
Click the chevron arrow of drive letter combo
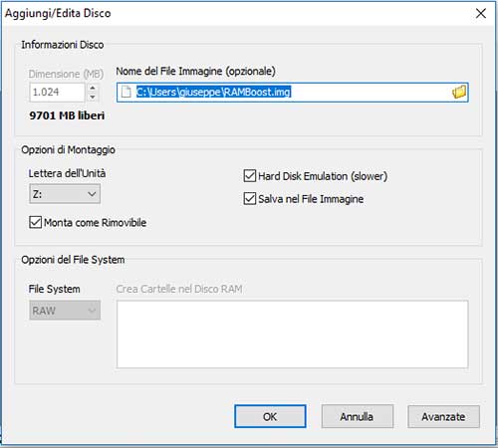pyautogui.click(x=92, y=194)
